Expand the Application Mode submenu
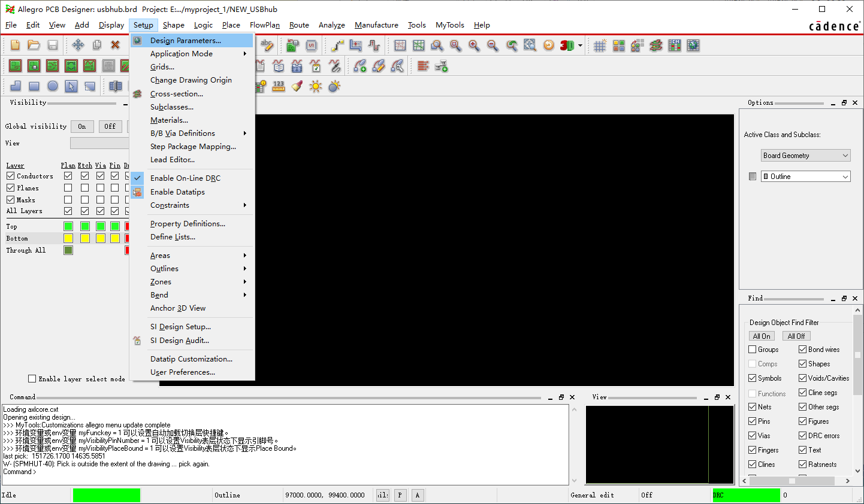This screenshot has height=504, width=864. coord(192,54)
